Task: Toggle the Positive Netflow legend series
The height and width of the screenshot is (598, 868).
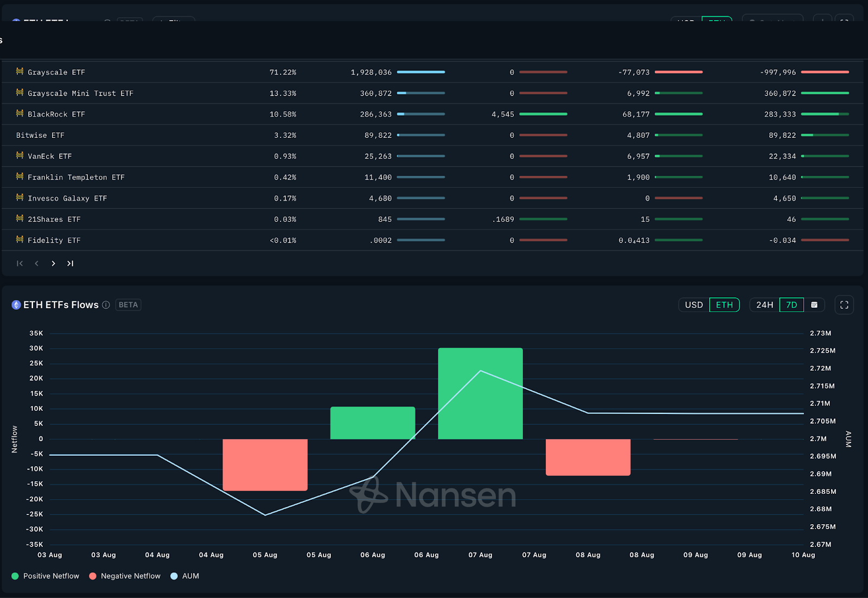Action: (46, 576)
